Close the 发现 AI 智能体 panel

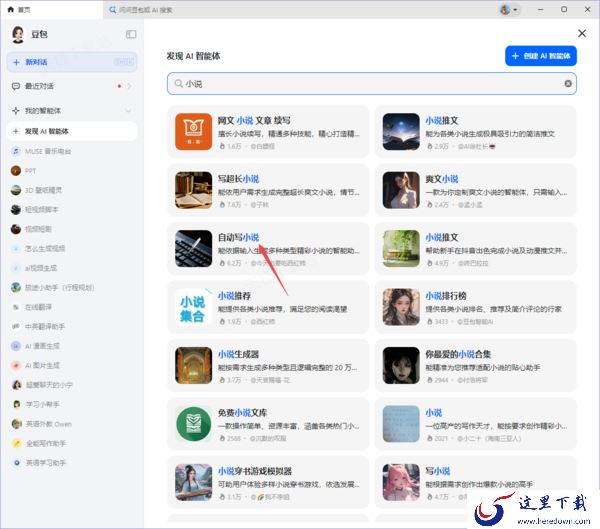[582, 34]
